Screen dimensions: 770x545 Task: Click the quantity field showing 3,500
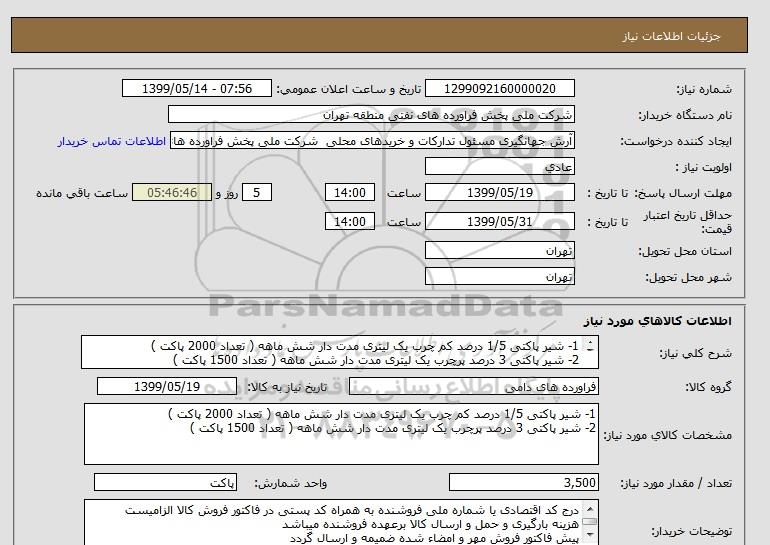[523, 483]
